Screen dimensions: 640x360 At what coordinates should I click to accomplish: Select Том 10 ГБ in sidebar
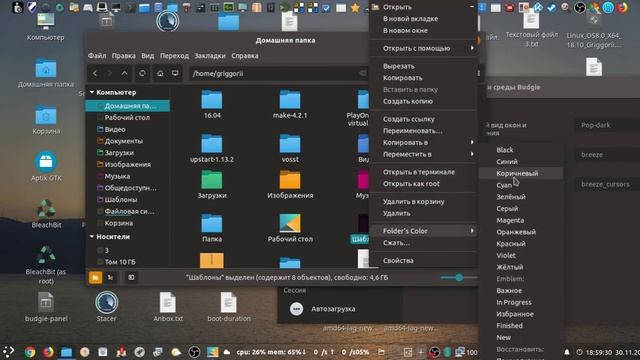(127, 262)
